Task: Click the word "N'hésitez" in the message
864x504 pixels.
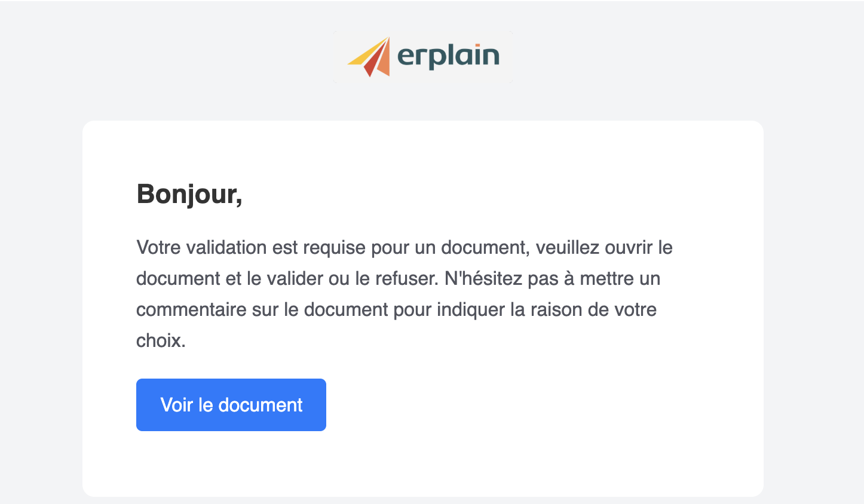Action: [x=483, y=278]
